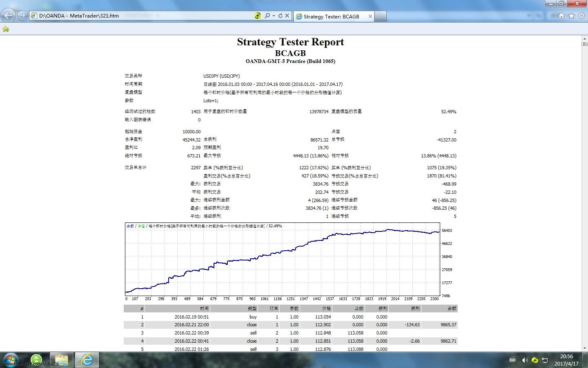This screenshot has height=368, width=588.
Task: Click the absolute drawdown value 673.21
Action: click(194, 156)
